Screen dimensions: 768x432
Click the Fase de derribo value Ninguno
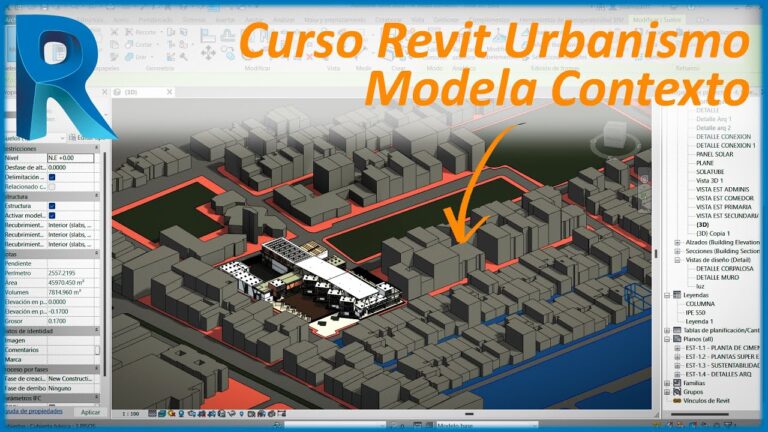click(x=73, y=388)
